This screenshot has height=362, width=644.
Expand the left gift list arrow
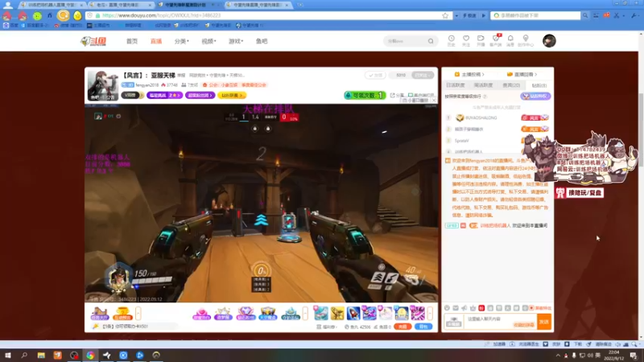pos(138,314)
